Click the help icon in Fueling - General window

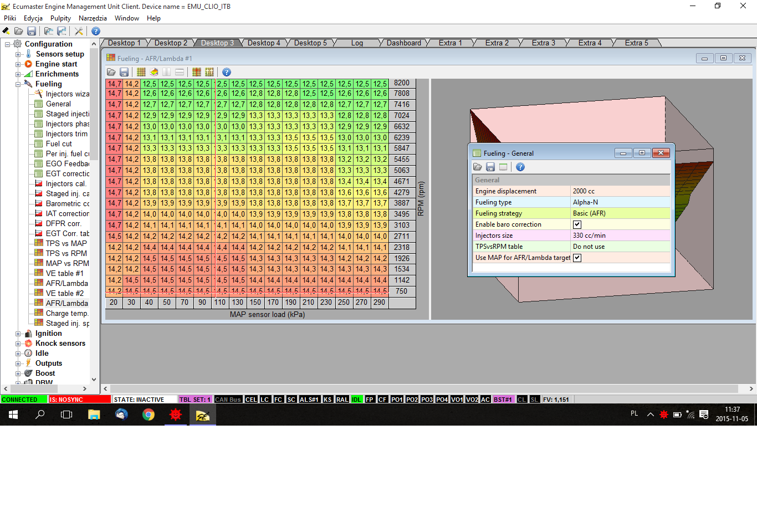(x=520, y=167)
